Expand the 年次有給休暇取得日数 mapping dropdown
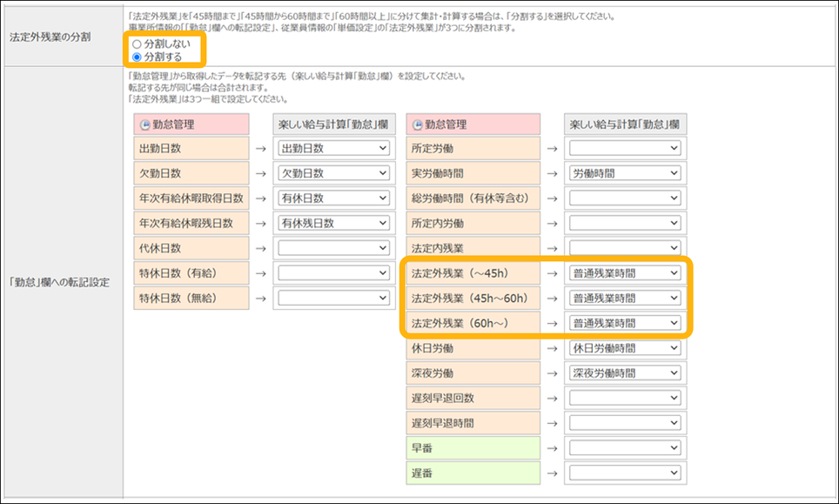Screen dimensions: 839x504 tap(332, 198)
